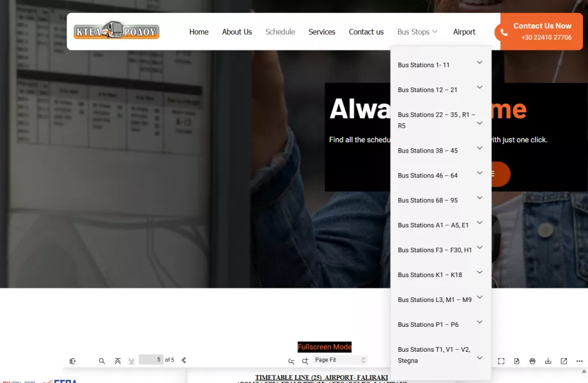
Task: Go to previous PDF page
Action: (x=118, y=361)
